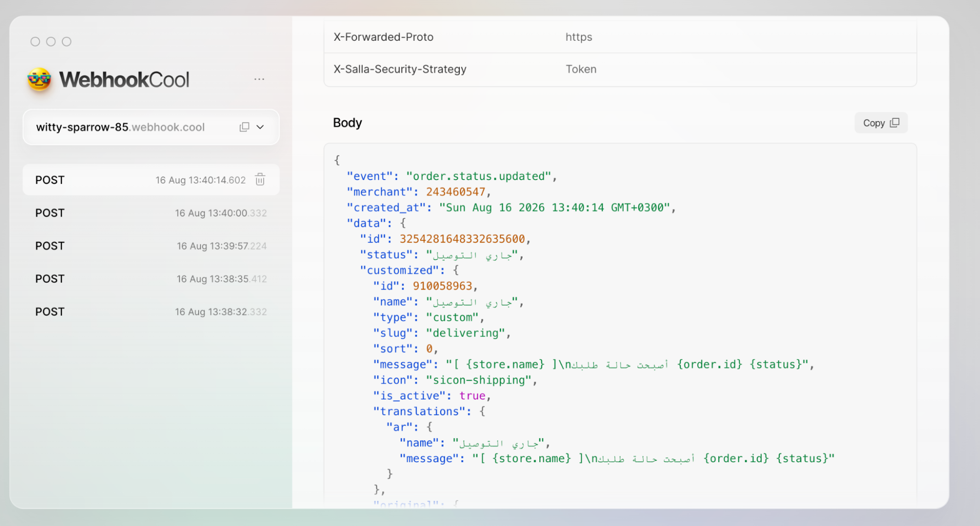Click the https header value

coord(578,37)
